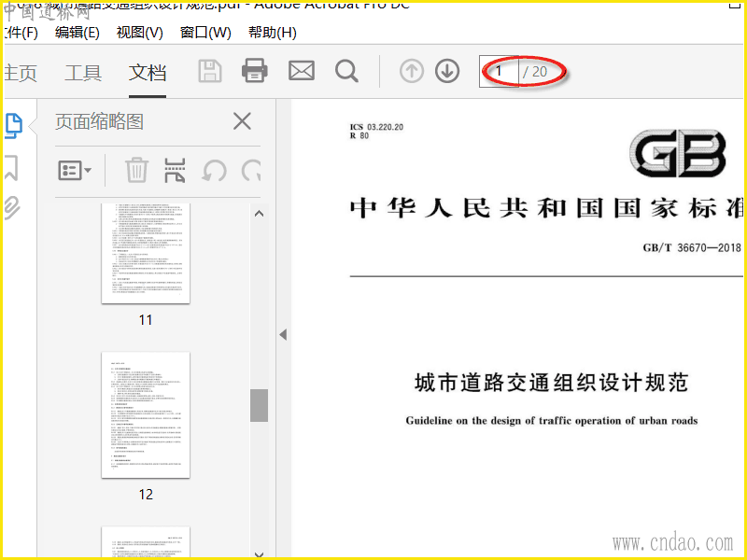The width and height of the screenshot is (747, 560).
Task: Click the page extract tool icon
Action: pos(175,170)
